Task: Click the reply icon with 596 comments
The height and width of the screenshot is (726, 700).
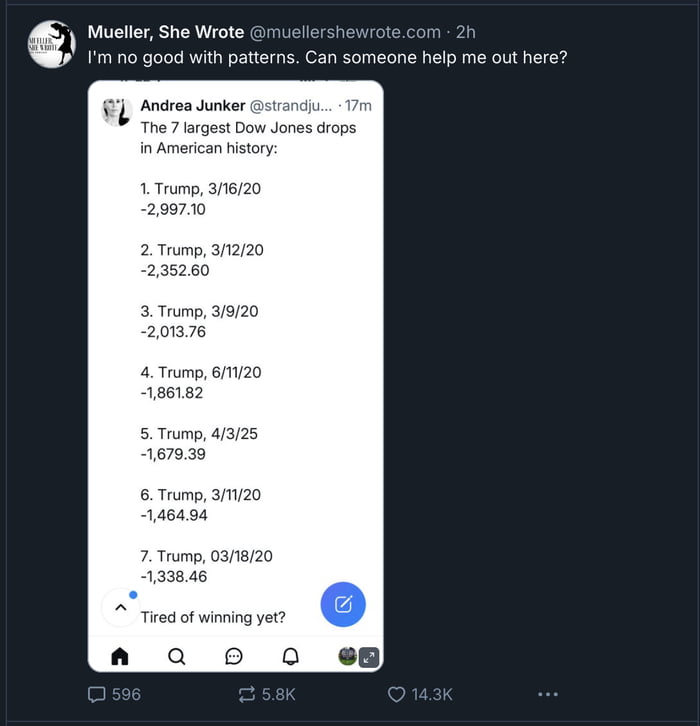Action: [x=98, y=693]
